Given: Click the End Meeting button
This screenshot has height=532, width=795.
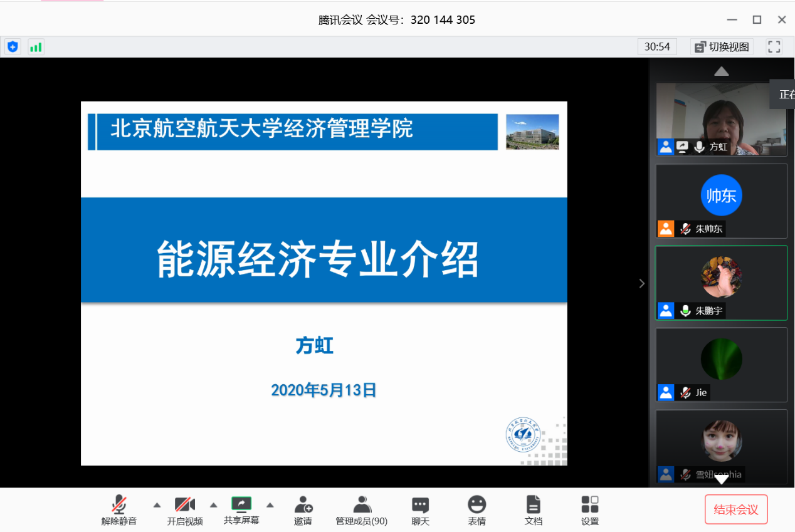Looking at the screenshot, I should [735, 509].
